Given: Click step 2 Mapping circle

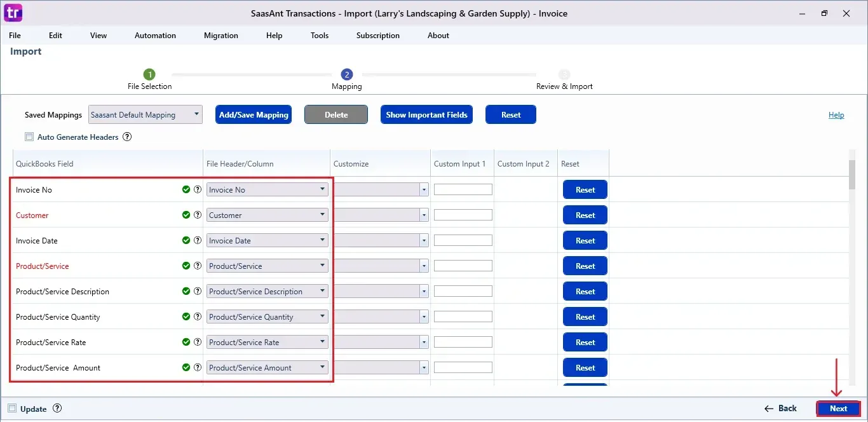Looking at the screenshot, I should point(347,74).
